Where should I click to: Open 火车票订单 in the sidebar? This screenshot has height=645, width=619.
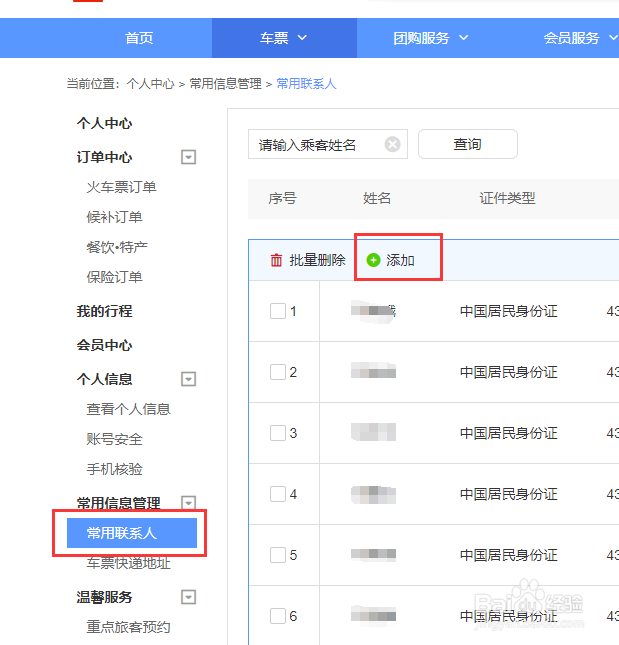click(121, 187)
